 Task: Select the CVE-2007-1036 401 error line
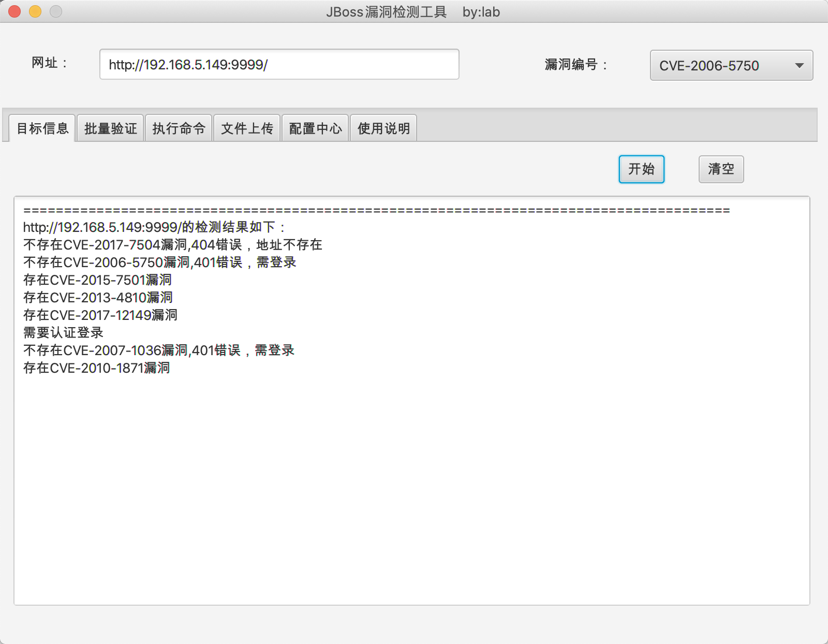[159, 350]
